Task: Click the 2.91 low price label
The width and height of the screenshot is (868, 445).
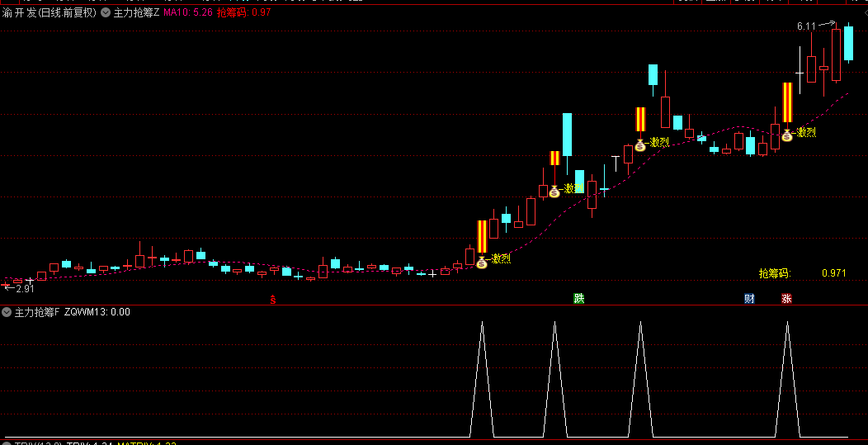Action: 25,288
